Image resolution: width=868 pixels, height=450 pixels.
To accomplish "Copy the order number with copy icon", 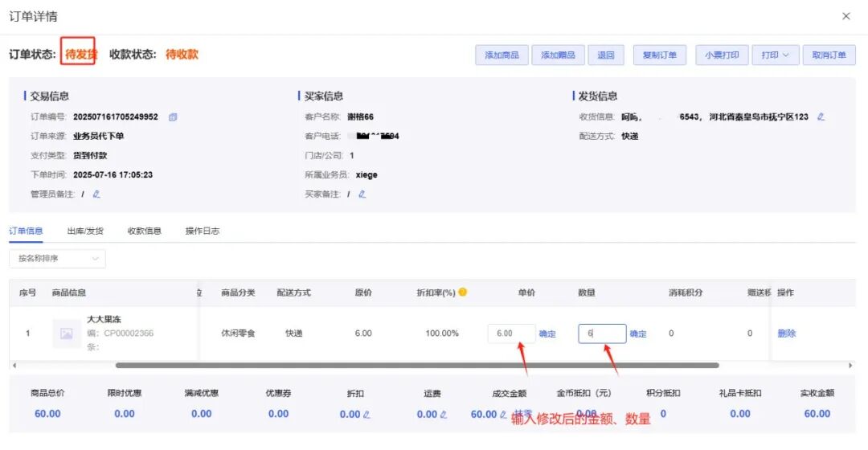I will (x=173, y=117).
